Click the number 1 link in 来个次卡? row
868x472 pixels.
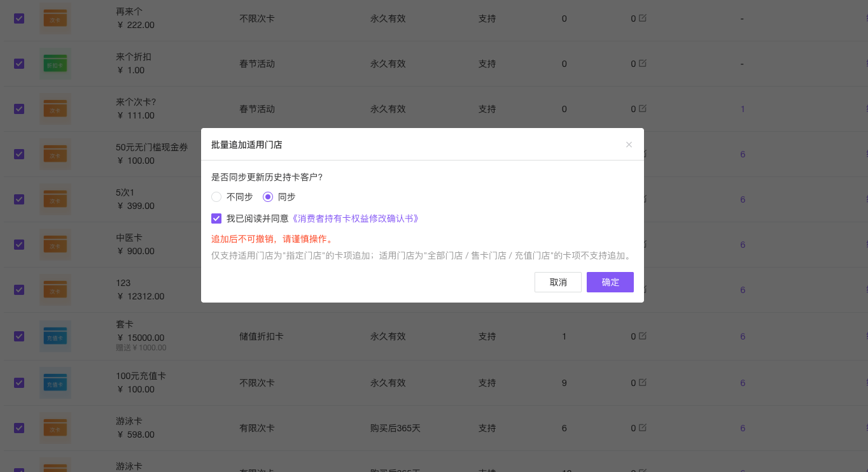pyautogui.click(x=742, y=109)
